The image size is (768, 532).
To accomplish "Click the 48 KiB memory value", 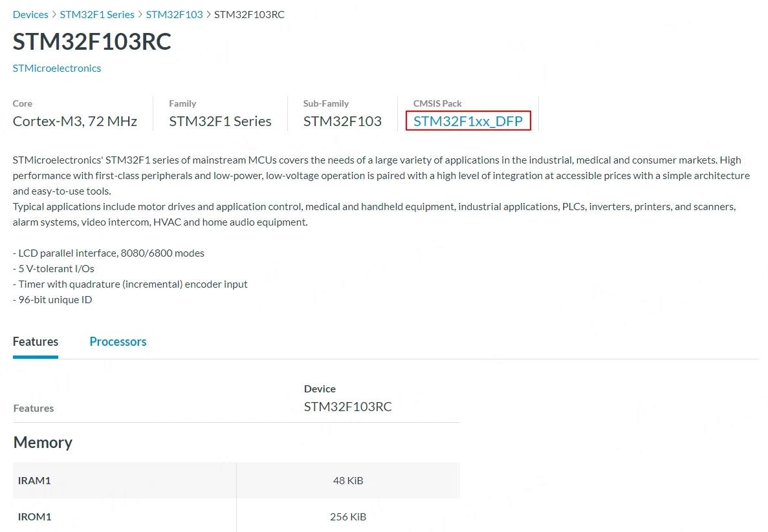I will click(x=348, y=480).
